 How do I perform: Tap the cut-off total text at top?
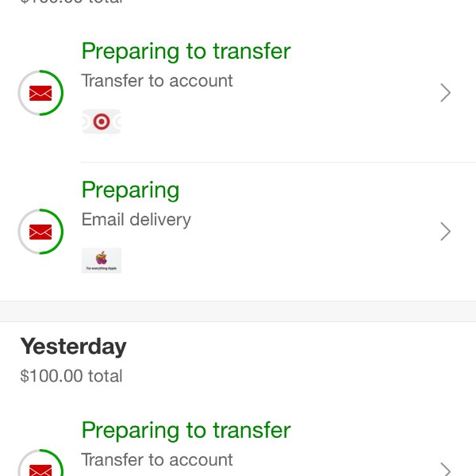[71, 2]
